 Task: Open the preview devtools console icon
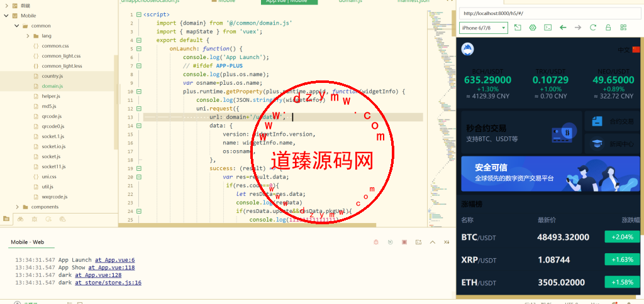click(548, 28)
